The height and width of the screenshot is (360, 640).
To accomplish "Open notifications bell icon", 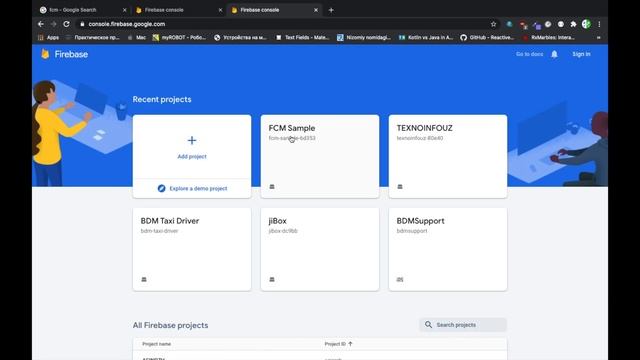I will click(554, 54).
